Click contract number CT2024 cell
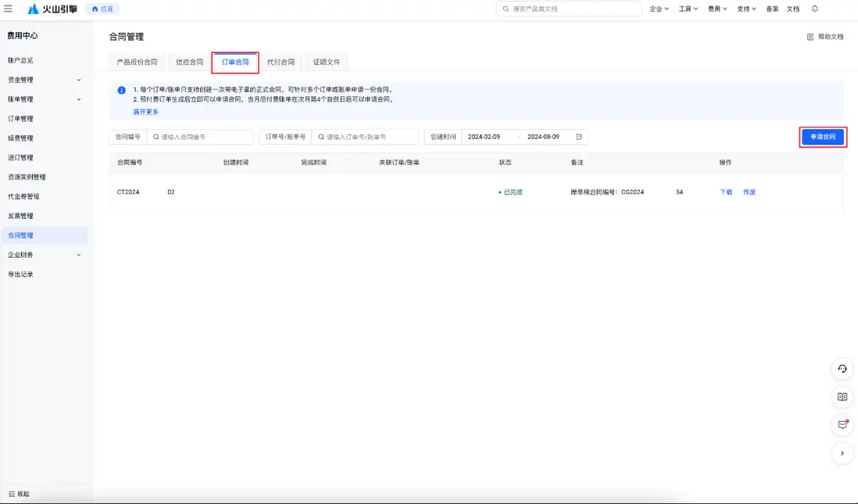The image size is (858, 504). tap(146, 192)
